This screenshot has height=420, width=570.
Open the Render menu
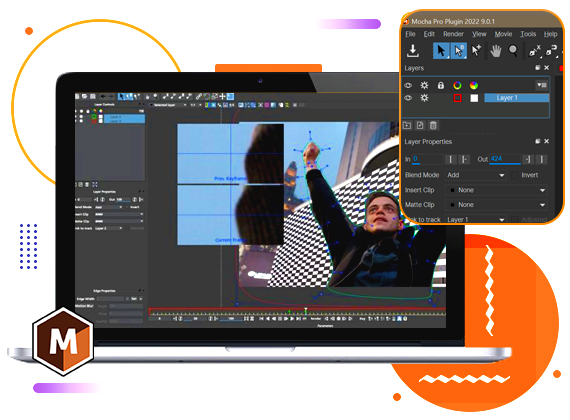[453, 34]
